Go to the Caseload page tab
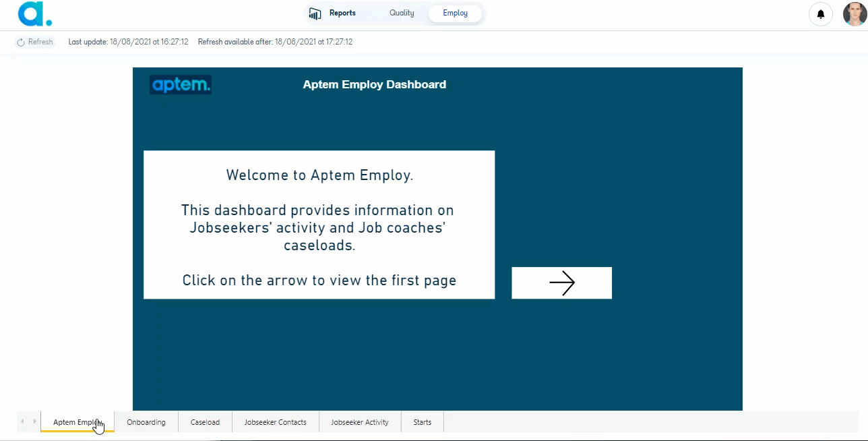This screenshot has height=441, width=868. pyautogui.click(x=205, y=422)
